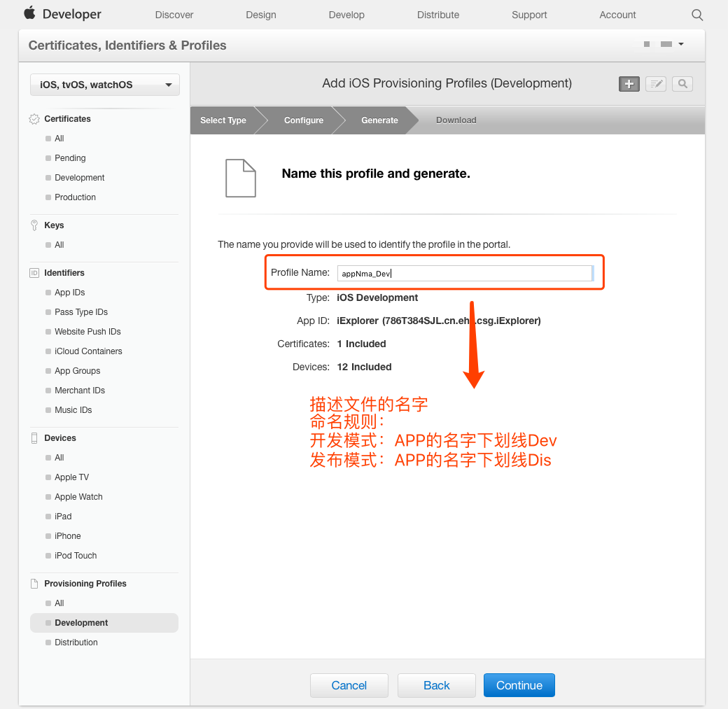
Task: Open Website Push IDs
Action: point(87,332)
